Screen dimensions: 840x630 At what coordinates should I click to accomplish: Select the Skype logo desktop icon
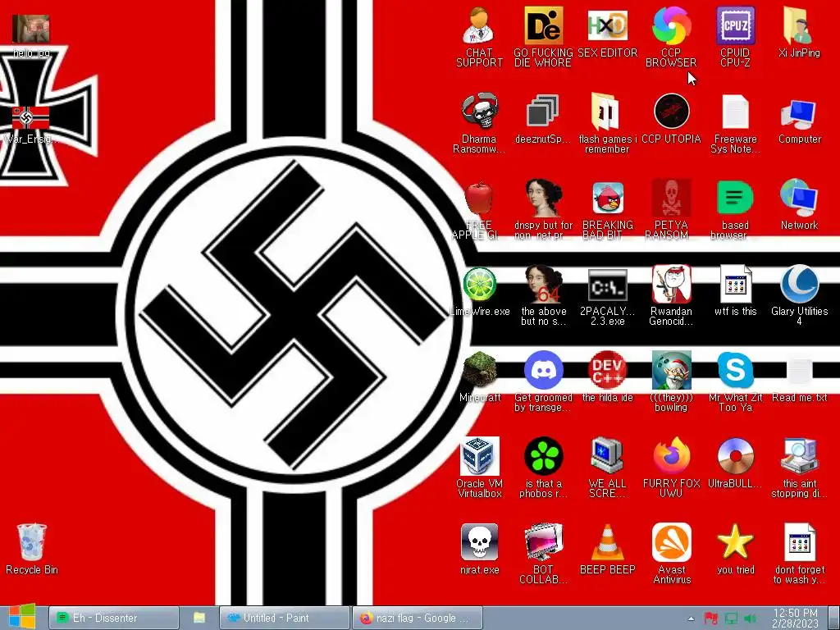(735, 370)
